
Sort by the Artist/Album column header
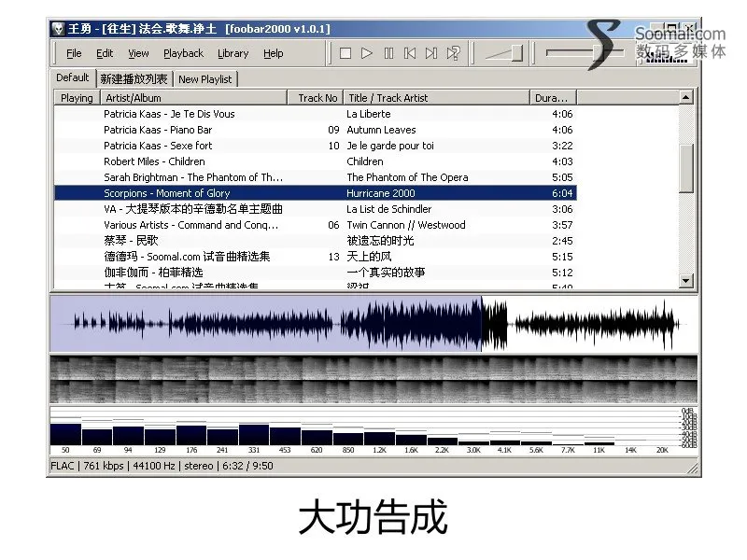click(194, 98)
